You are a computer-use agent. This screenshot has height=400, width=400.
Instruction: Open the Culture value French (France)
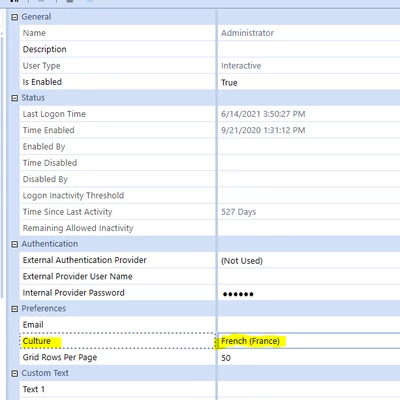point(309,341)
